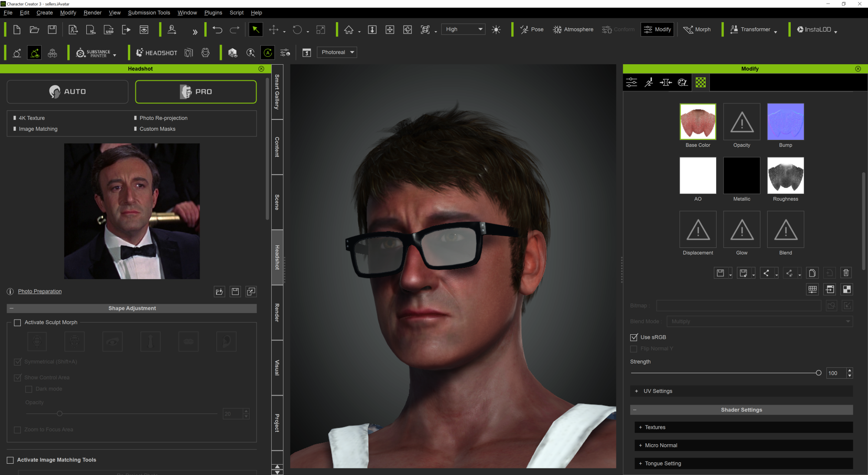Screen dimensions: 868x475
Task: Select the Bump texture thumbnail
Action: [786, 122]
